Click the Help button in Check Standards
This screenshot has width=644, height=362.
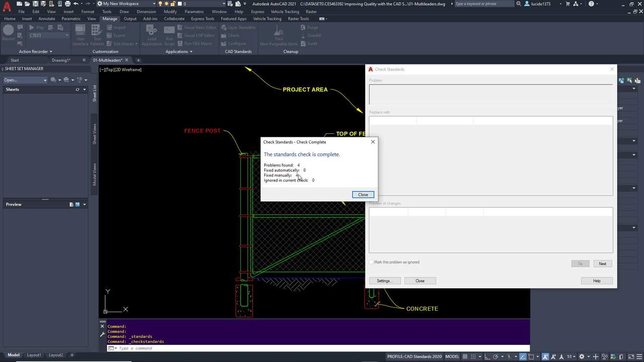[x=597, y=281]
